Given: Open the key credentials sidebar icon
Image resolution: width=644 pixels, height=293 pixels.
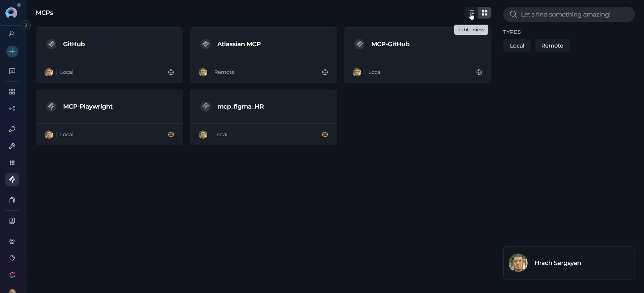Looking at the screenshot, I should 12,129.
